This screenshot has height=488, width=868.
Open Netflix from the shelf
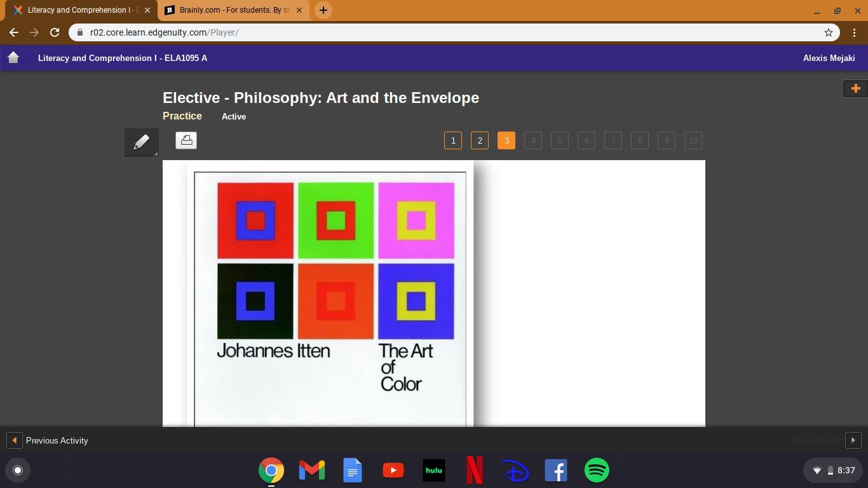tap(475, 470)
